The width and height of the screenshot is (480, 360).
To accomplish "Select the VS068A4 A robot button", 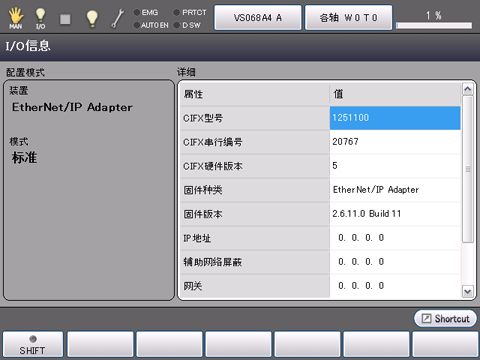I will [x=258, y=17].
